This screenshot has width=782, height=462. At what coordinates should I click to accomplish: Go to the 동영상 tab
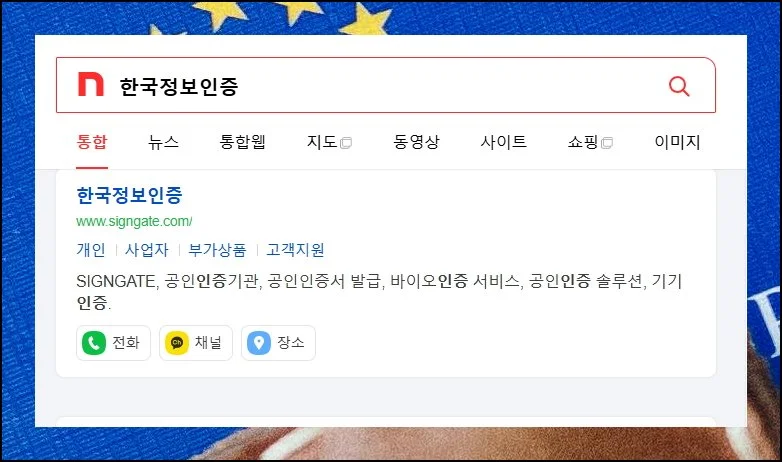coord(416,142)
